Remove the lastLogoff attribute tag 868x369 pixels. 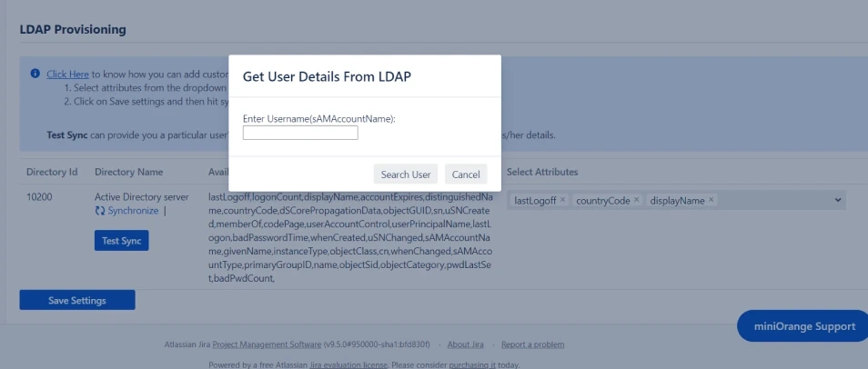click(x=562, y=200)
